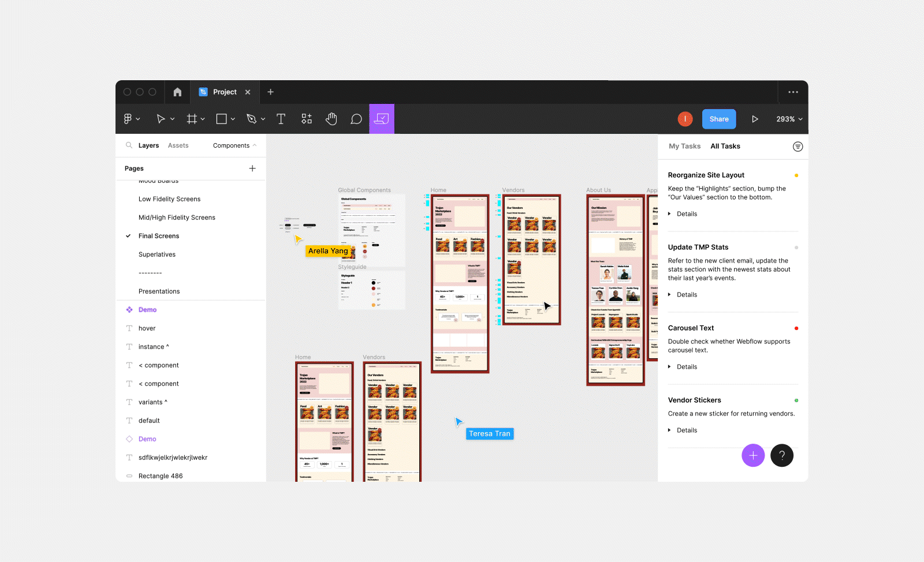Select the Final Screens page
Image resolution: width=924 pixels, height=562 pixels.
pos(159,236)
